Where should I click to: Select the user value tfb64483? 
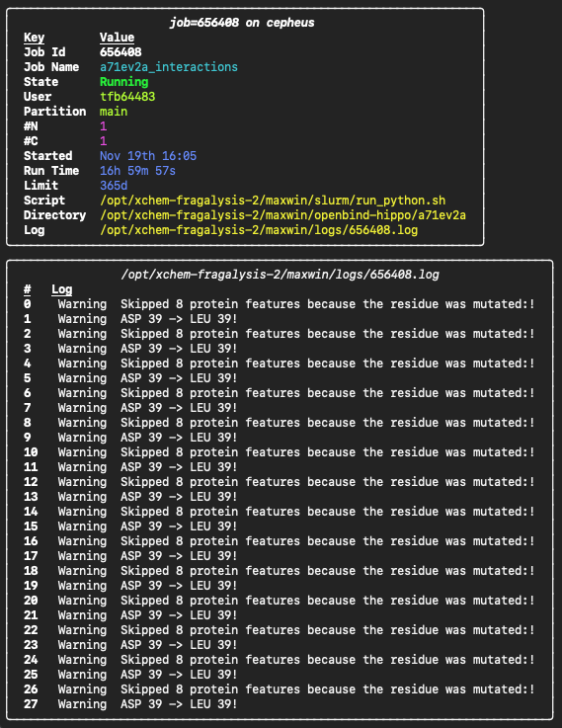click(127, 97)
